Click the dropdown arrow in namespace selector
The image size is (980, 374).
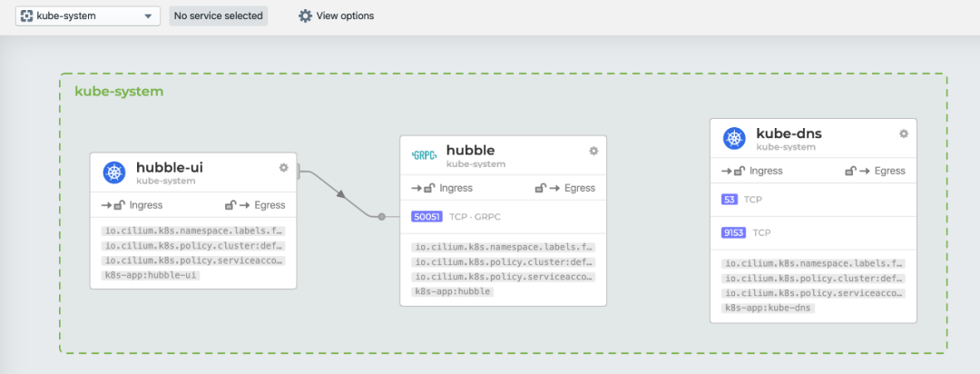pos(148,16)
